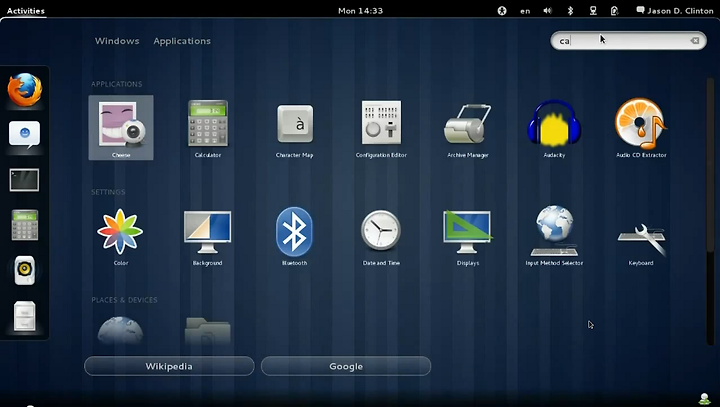Open the network indicator in top bar
The width and height of the screenshot is (720, 407).
click(593, 11)
